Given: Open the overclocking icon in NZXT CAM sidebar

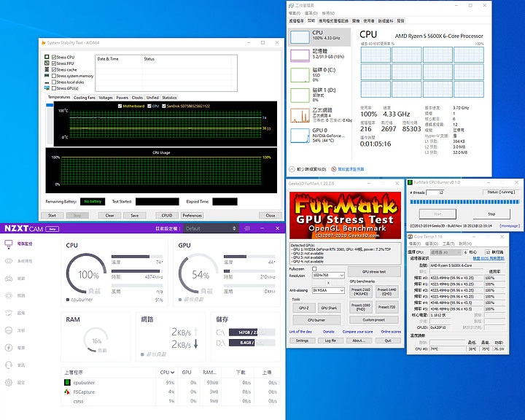Looking at the screenshot, I should [x=9, y=313].
